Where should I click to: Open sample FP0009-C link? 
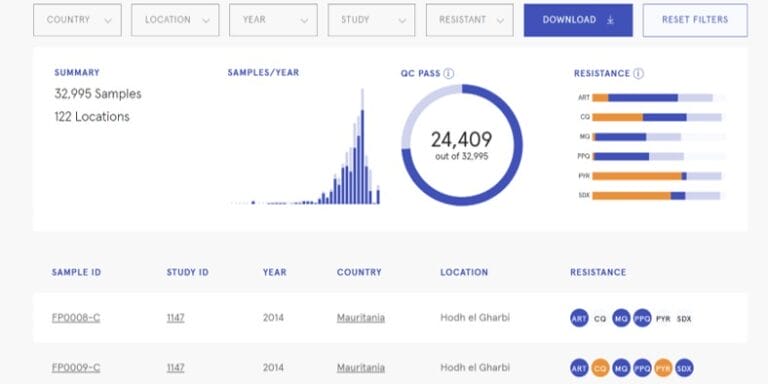[76, 368]
